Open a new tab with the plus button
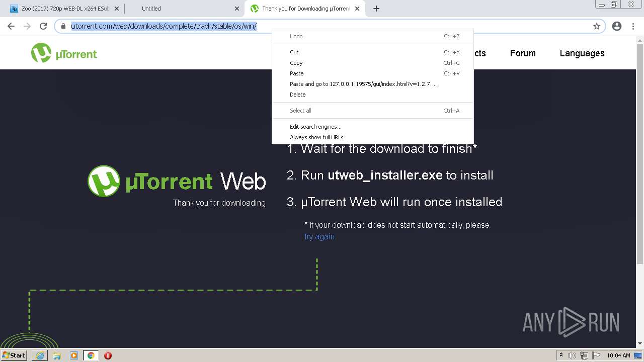This screenshot has height=362, width=644. [x=376, y=9]
